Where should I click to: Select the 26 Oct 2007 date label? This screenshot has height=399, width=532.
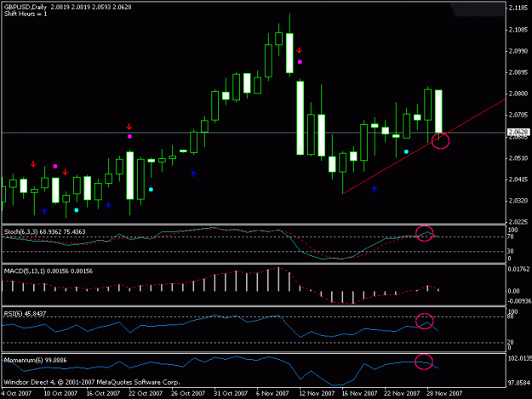188,393
